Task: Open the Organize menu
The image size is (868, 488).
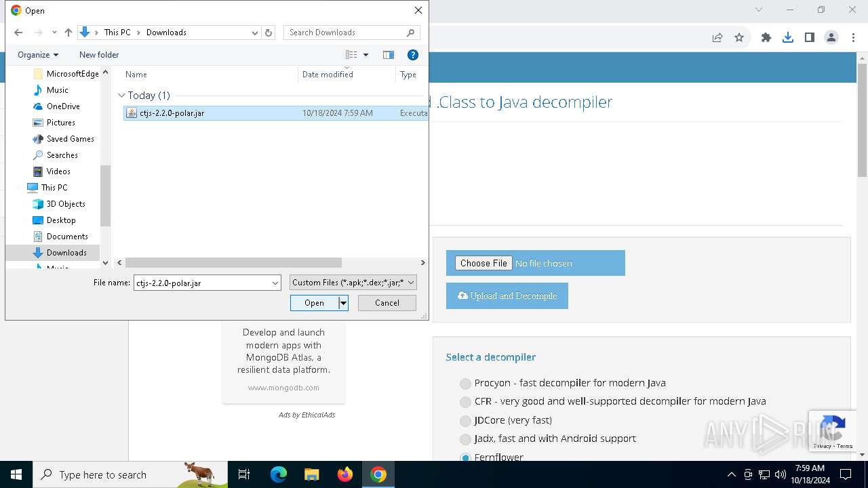Action: point(38,55)
